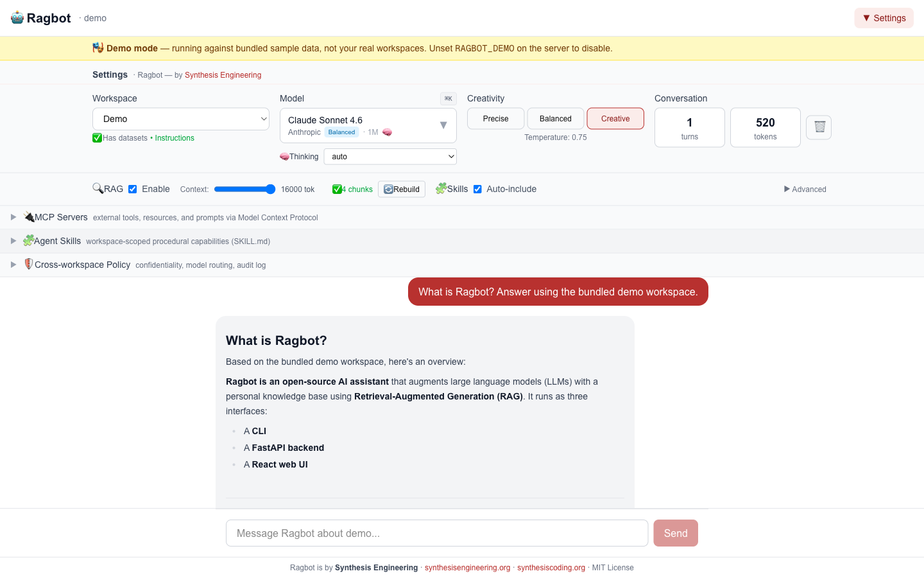Viewport: 924px width, 578px height.
Task: Open the Instructions link under Workspace
Action: click(x=175, y=138)
